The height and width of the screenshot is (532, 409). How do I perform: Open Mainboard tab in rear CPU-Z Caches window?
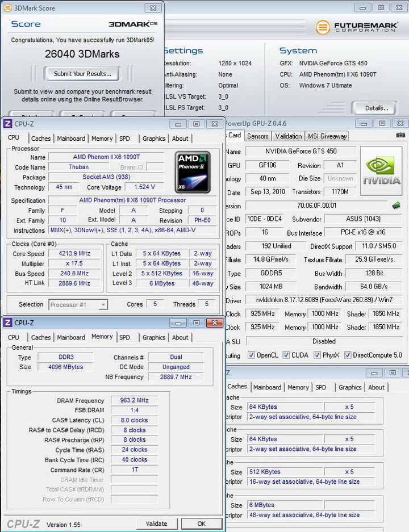coord(267,387)
